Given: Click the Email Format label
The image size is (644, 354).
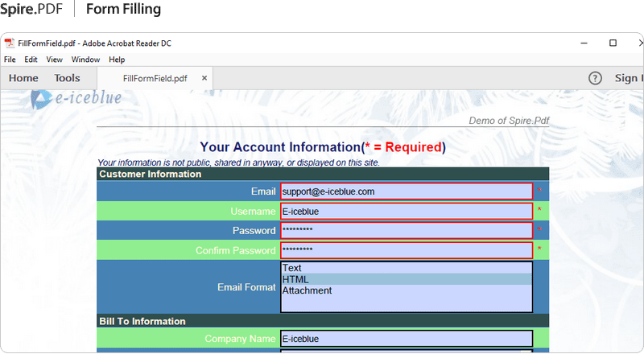Looking at the screenshot, I should pyautogui.click(x=246, y=287).
